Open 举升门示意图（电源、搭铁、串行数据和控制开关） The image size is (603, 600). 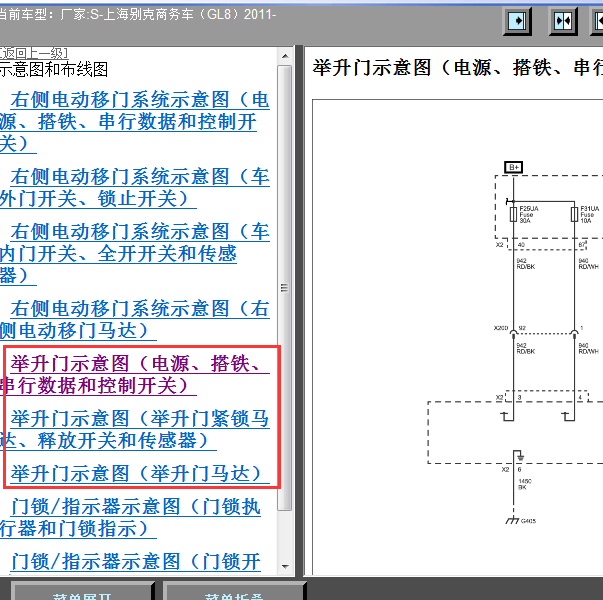[135, 374]
